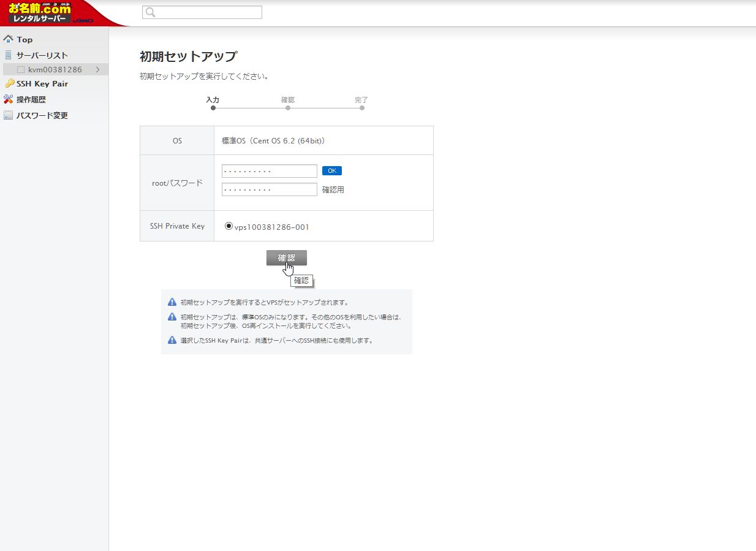Click the root password input field
Image resolution: width=756 pixels, height=551 pixels.
270,171
